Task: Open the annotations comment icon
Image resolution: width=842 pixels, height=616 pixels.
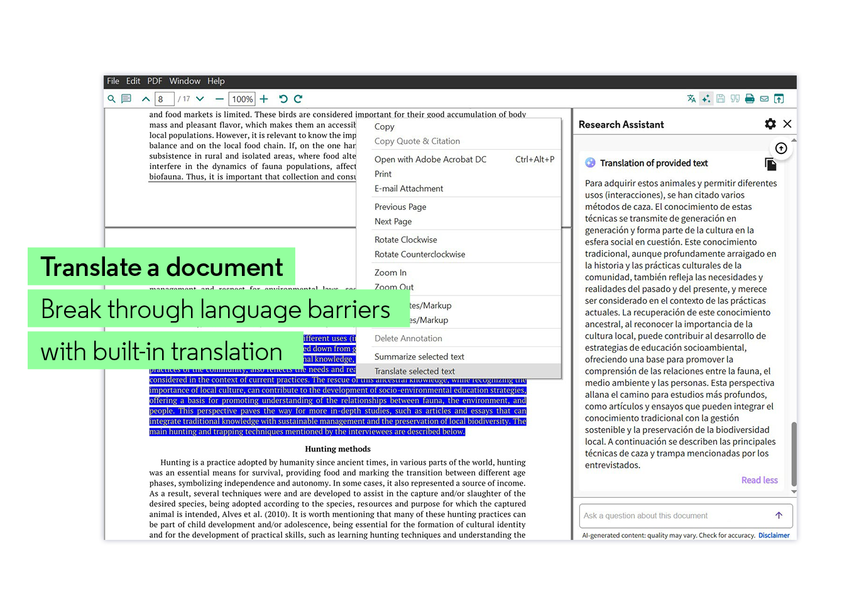Action: click(126, 99)
